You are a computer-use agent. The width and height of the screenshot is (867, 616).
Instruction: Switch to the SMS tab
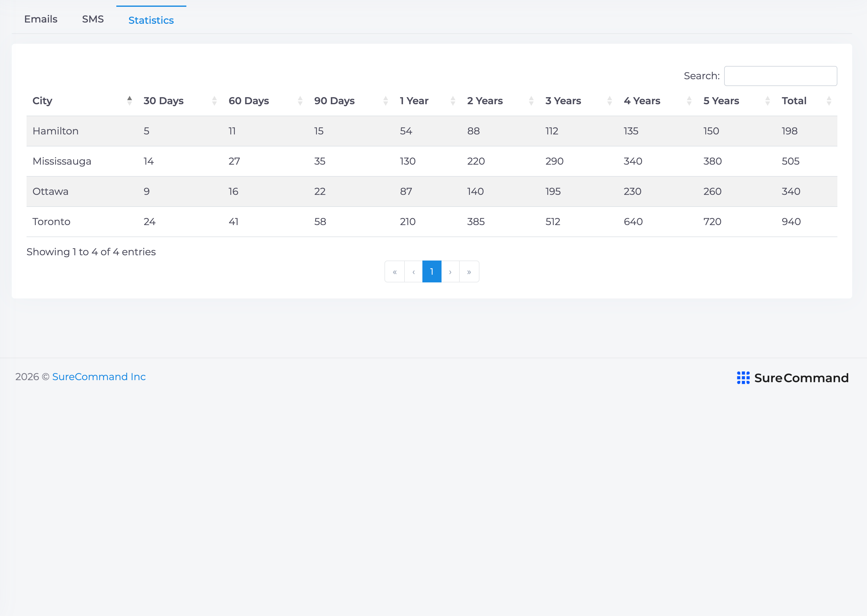(93, 19)
